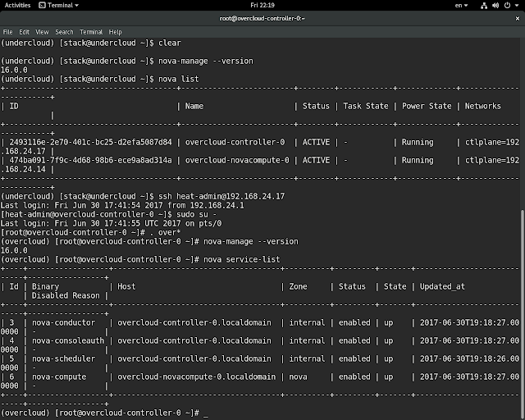Click the nova-consoleauth binary entry

tap(68, 341)
